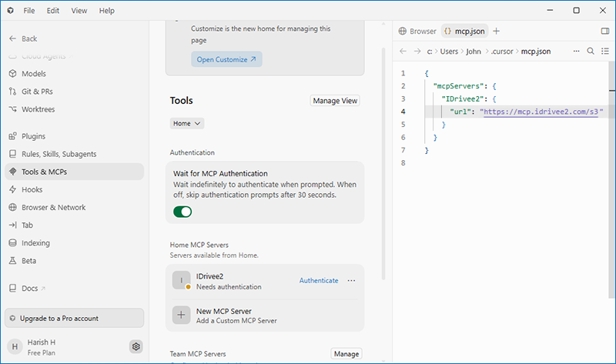The height and width of the screenshot is (364, 616).
Task: Open Indexing settings
Action: tap(29, 243)
